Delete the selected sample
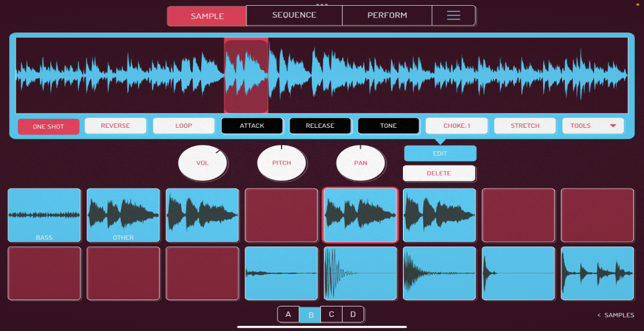The width and height of the screenshot is (644, 331). tap(439, 173)
